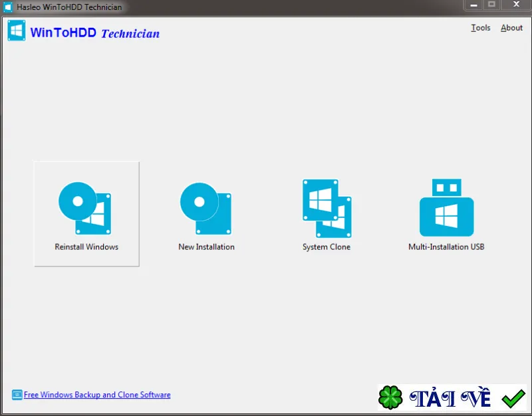Click the WinToHDD Technician title text
The image size is (532, 416).
pyautogui.click(x=94, y=33)
